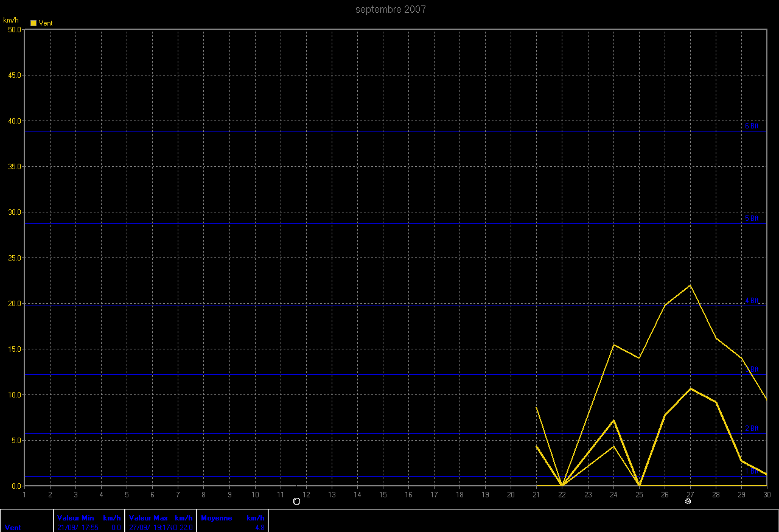Image resolution: width=779 pixels, height=532 pixels.
Task: Click day 26 on the x-axis
Action: pyautogui.click(x=665, y=495)
